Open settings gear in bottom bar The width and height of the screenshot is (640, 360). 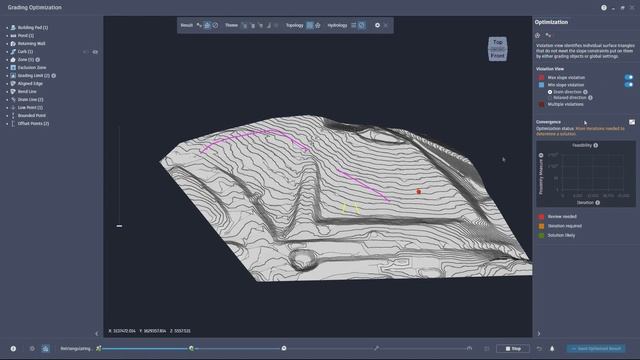(32, 349)
